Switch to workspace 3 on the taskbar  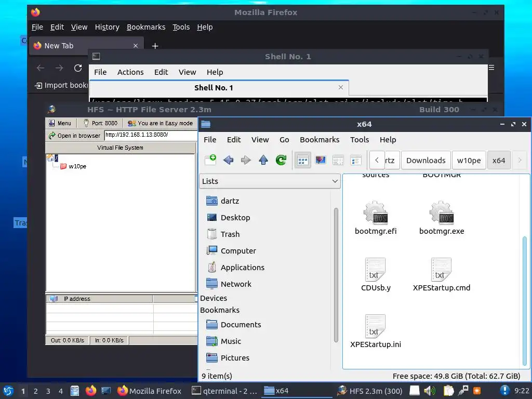[48, 391]
